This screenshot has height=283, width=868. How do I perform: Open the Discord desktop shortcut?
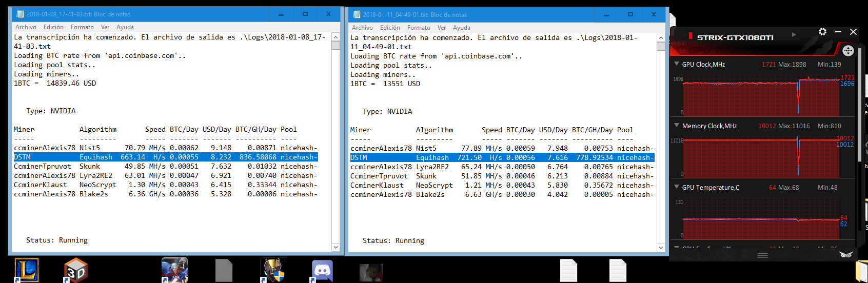(x=322, y=271)
